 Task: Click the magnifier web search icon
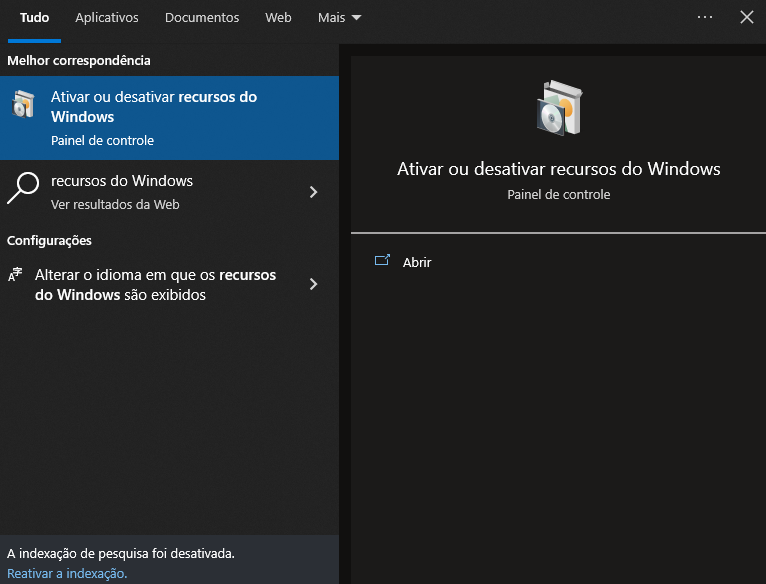pyautogui.click(x=23, y=188)
